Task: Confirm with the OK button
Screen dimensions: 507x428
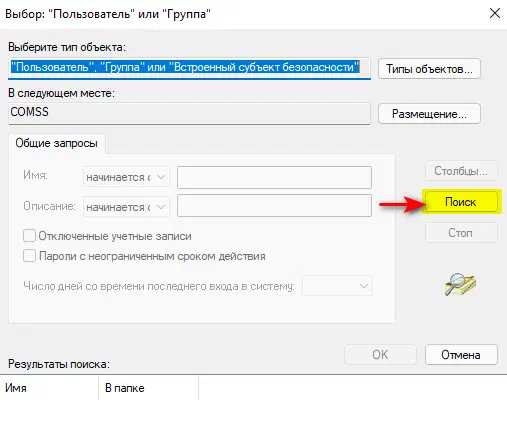Action: [x=380, y=355]
